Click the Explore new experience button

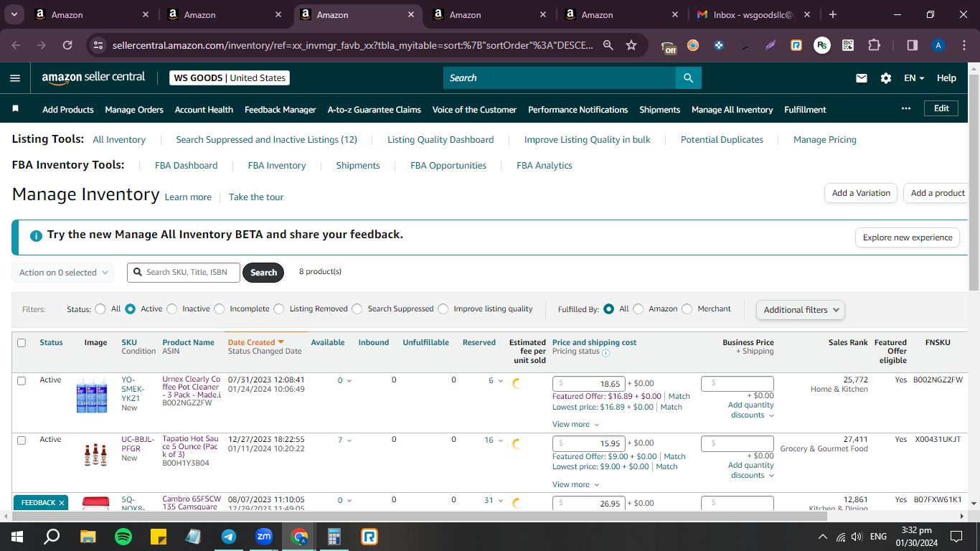[x=908, y=237]
